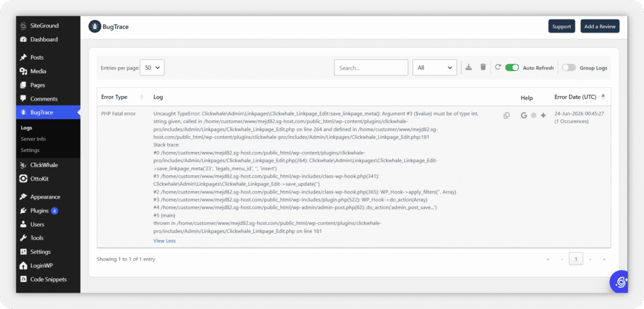Click the PHP Fatal error cell
The width and height of the screenshot is (644, 309).
click(x=118, y=114)
